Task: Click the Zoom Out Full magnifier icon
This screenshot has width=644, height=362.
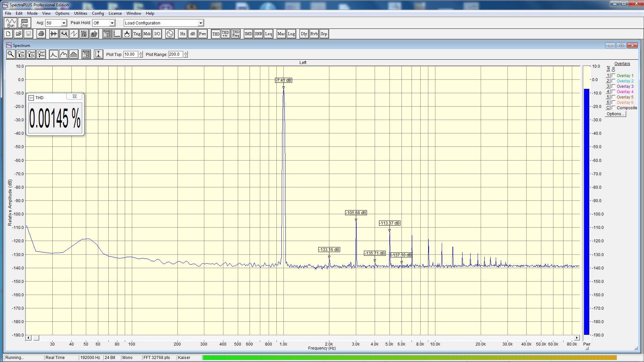Action: coord(41,54)
